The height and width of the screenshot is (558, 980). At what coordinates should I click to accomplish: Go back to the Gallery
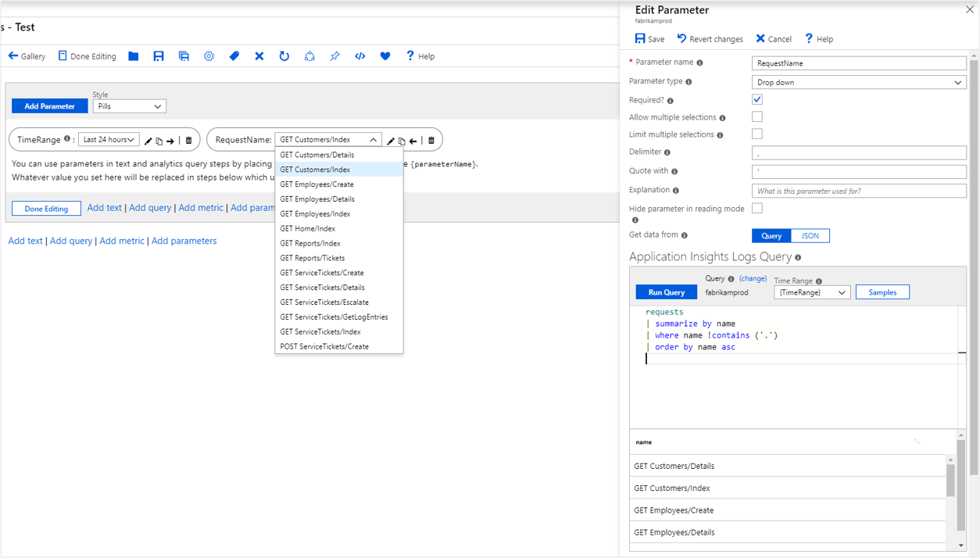[26, 55]
